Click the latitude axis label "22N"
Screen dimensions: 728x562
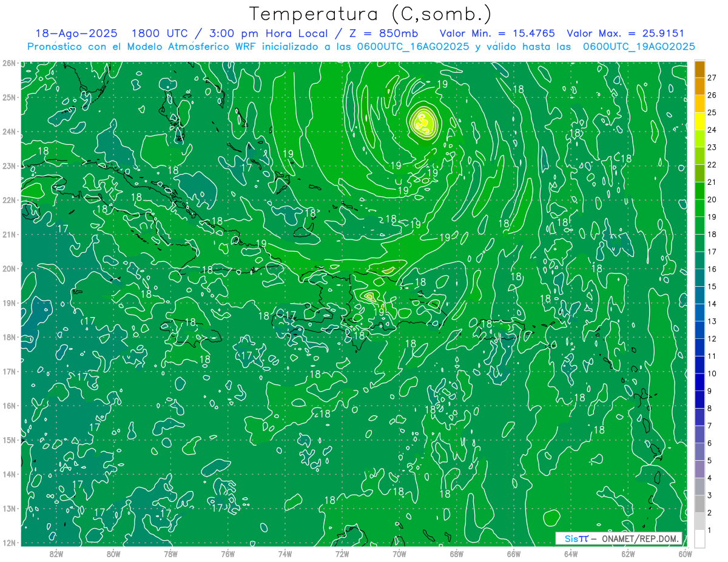[9, 200]
